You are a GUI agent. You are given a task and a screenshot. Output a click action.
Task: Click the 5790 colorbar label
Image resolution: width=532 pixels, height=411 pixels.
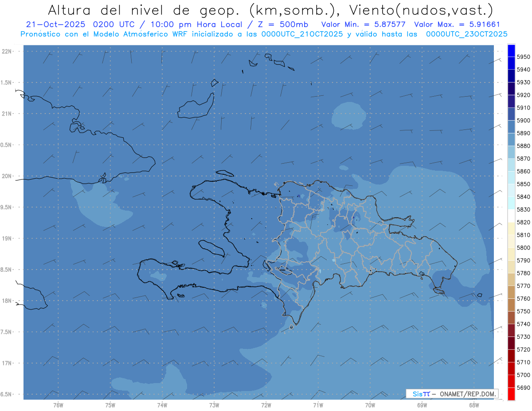tap(523, 260)
